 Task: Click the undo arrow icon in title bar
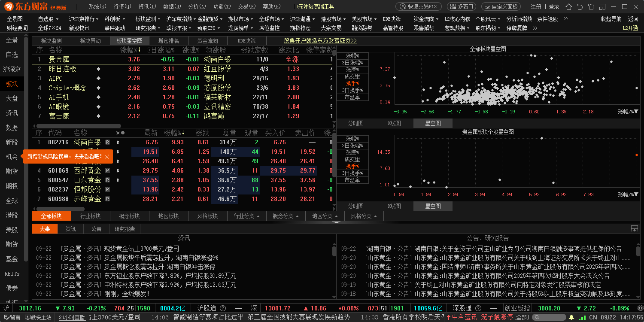pyautogui.click(x=579, y=6)
